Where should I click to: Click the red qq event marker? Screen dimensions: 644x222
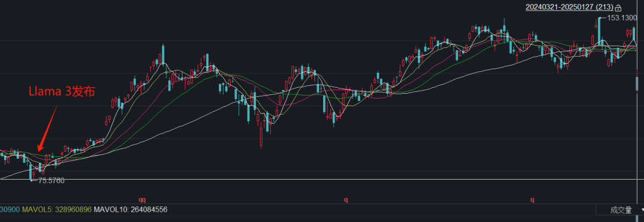[142, 200]
